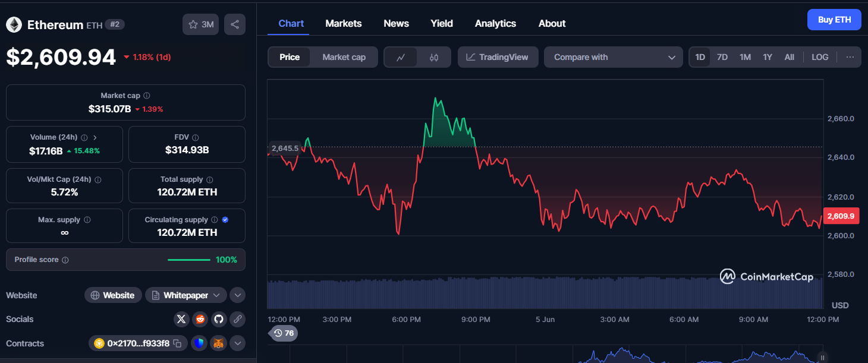The width and height of the screenshot is (868, 363).
Task: Click the $17.16B volume value
Action: (46, 151)
